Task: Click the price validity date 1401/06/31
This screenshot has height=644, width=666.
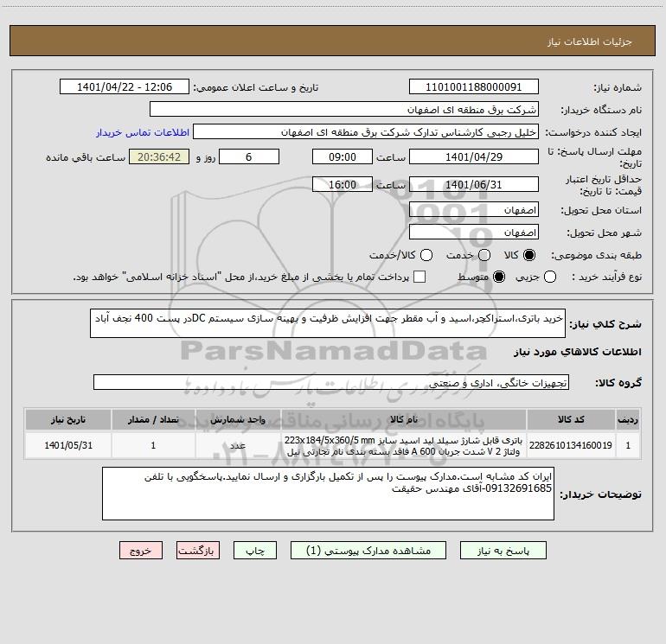Action: click(474, 184)
